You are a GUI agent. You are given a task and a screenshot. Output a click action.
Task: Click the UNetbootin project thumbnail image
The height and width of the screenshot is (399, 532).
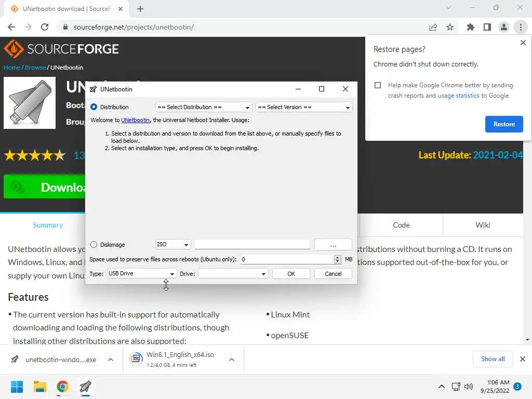tap(30, 103)
